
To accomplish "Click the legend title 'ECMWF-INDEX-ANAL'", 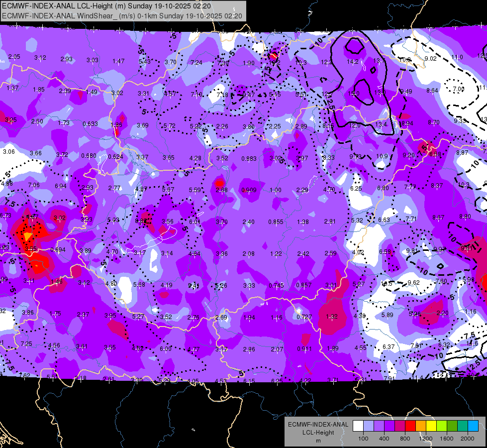I will tap(318, 425).
